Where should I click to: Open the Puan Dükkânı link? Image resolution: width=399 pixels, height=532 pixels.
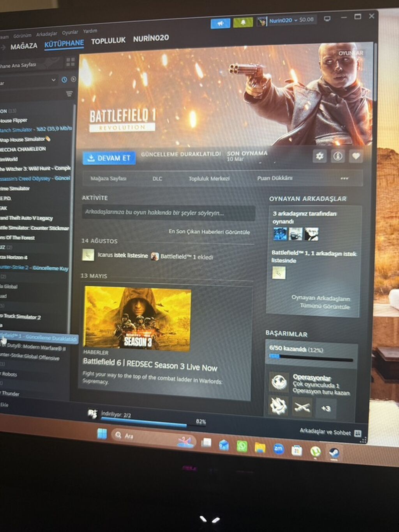(275, 178)
